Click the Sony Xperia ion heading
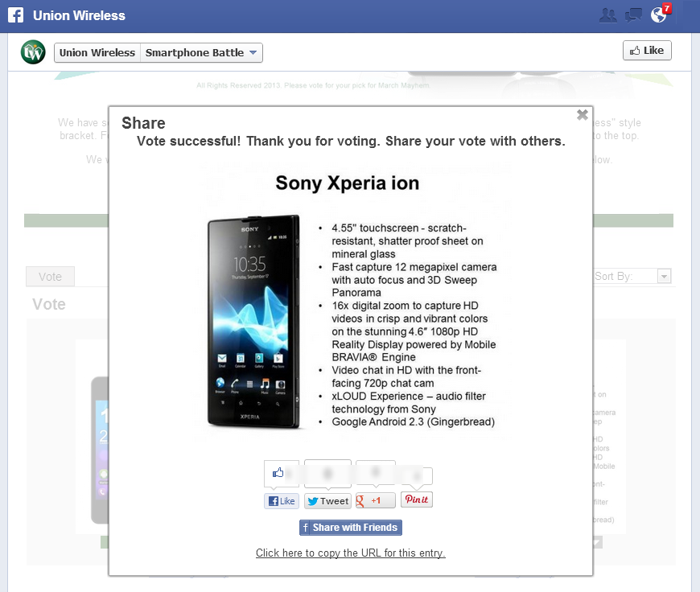 pyautogui.click(x=348, y=183)
